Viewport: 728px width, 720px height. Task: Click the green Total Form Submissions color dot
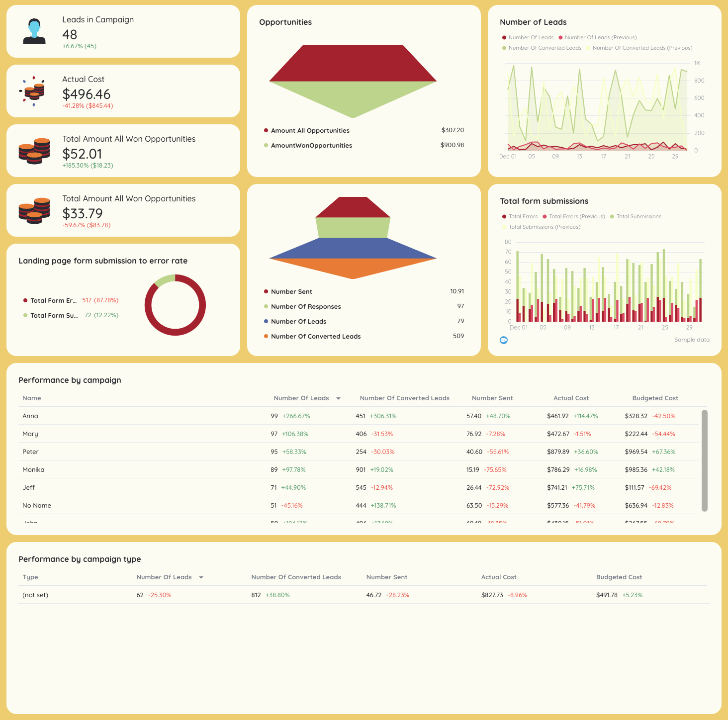coord(25,315)
